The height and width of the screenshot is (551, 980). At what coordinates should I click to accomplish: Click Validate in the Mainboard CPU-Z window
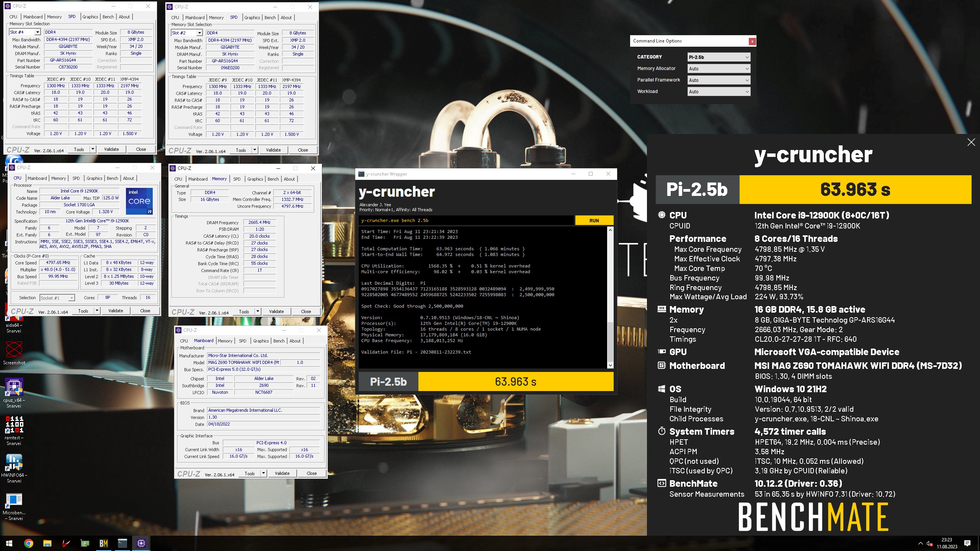click(x=282, y=473)
